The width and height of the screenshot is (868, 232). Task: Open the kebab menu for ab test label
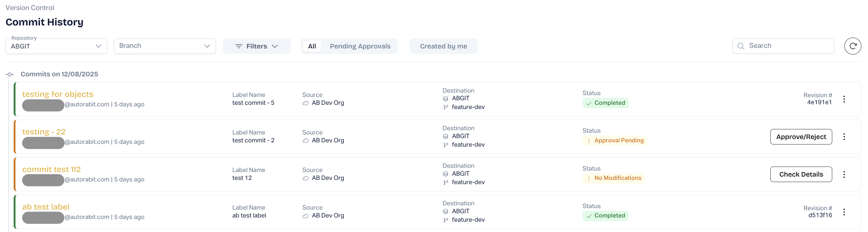[844, 212]
